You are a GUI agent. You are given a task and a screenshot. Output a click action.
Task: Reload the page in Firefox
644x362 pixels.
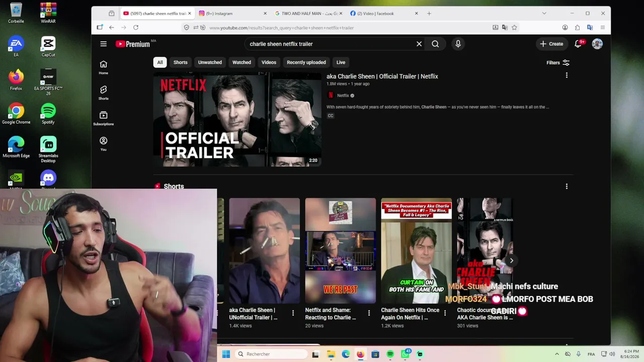tap(136, 28)
